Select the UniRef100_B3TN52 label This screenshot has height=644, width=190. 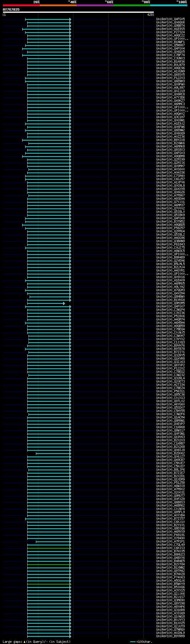(x=170, y=221)
